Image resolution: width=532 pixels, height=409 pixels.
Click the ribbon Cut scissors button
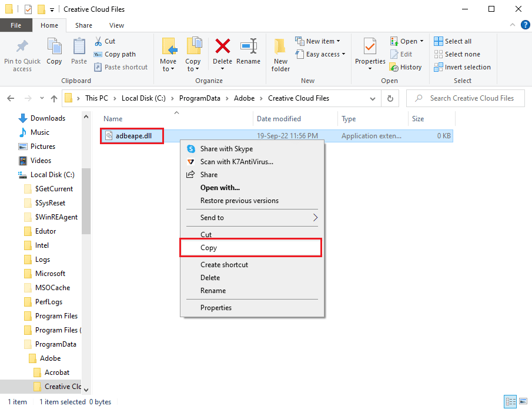tap(105, 41)
